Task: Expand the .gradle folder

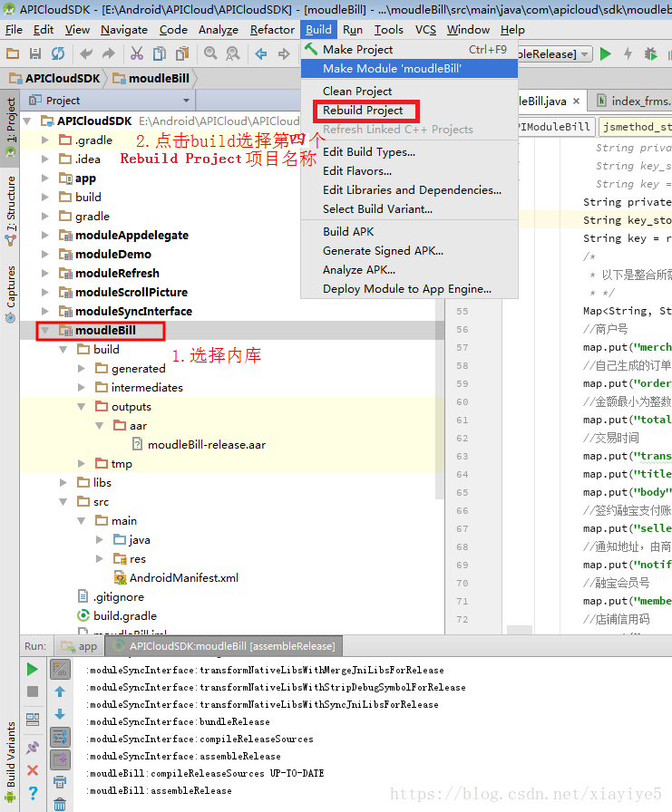Action: 44,140
